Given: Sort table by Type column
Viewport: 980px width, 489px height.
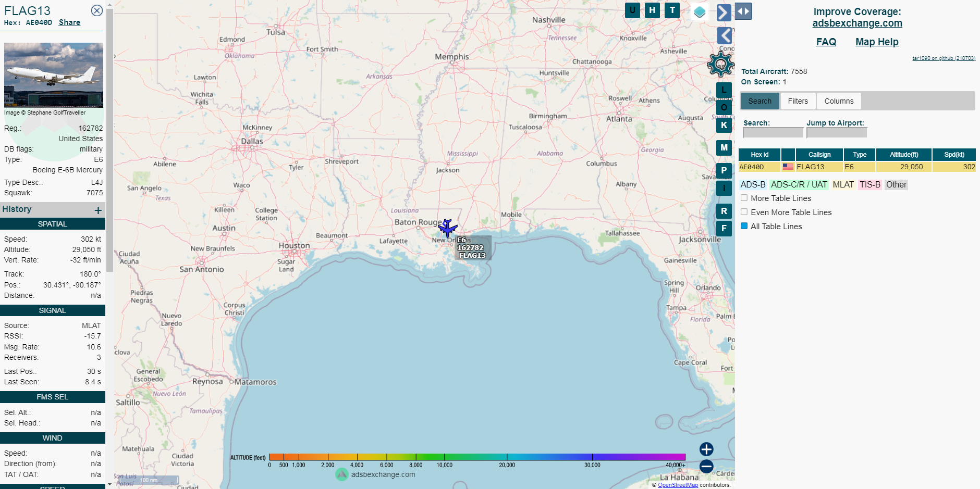Looking at the screenshot, I should [x=860, y=155].
